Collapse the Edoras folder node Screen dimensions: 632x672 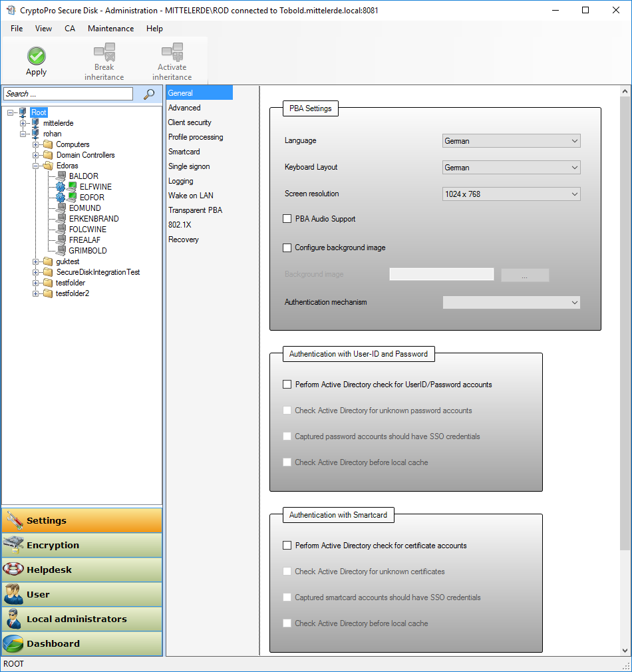coord(35,166)
